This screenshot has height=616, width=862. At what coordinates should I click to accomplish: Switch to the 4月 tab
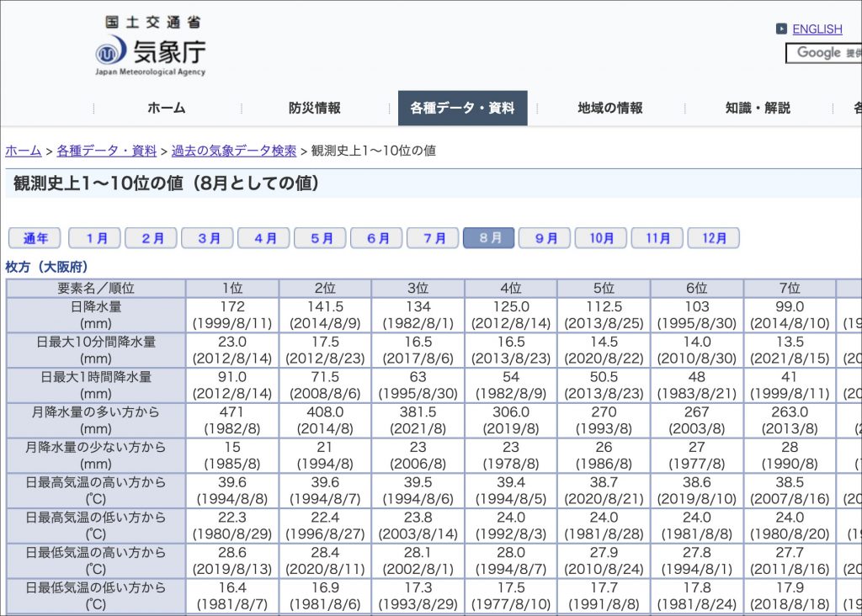click(x=263, y=238)
